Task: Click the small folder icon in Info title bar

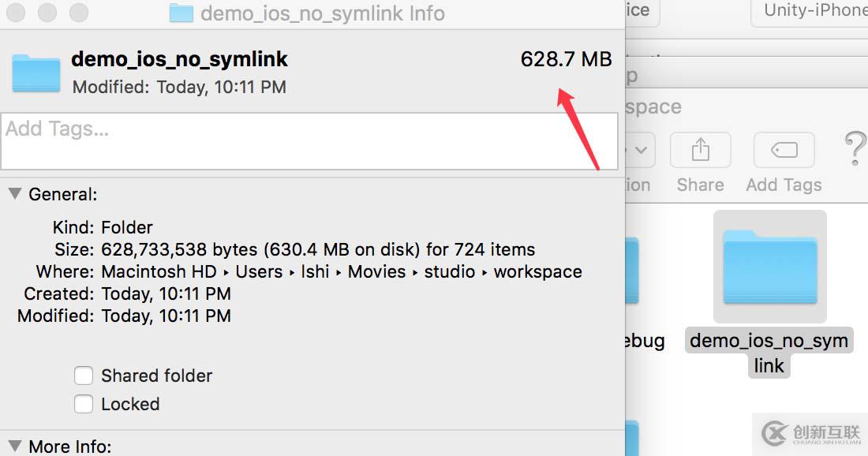Action: coord(181,13)
